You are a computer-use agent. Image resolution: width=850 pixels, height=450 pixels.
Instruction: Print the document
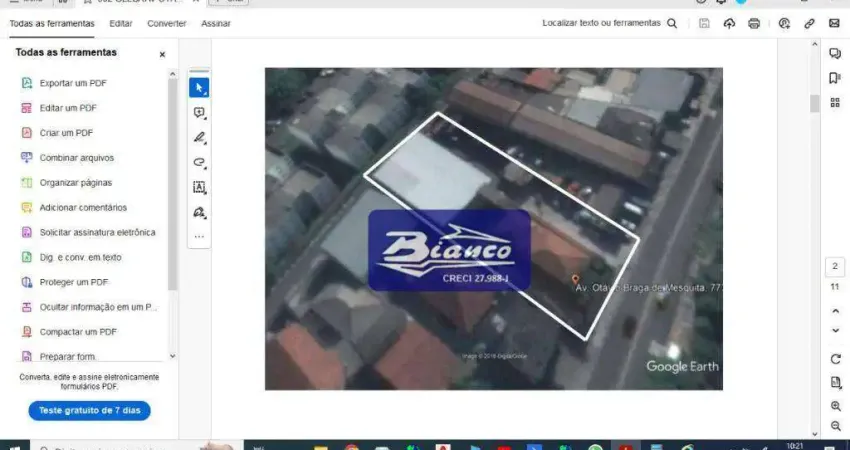(754, 23)
